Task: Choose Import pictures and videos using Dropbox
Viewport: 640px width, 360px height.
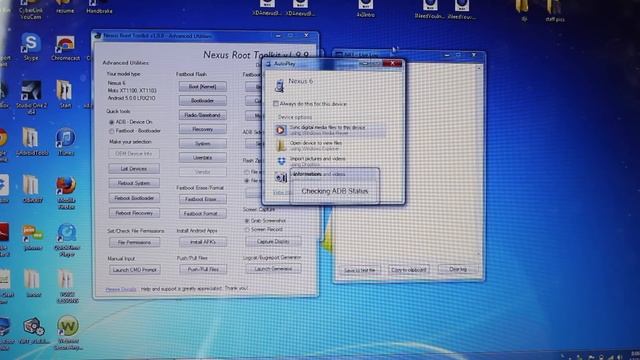Action: (x=329, y=161)
